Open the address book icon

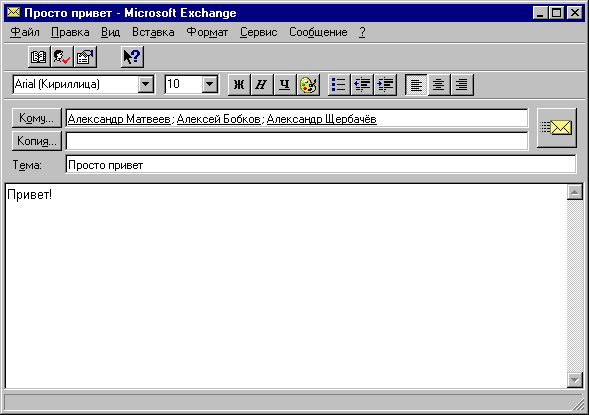pos(39,57)
